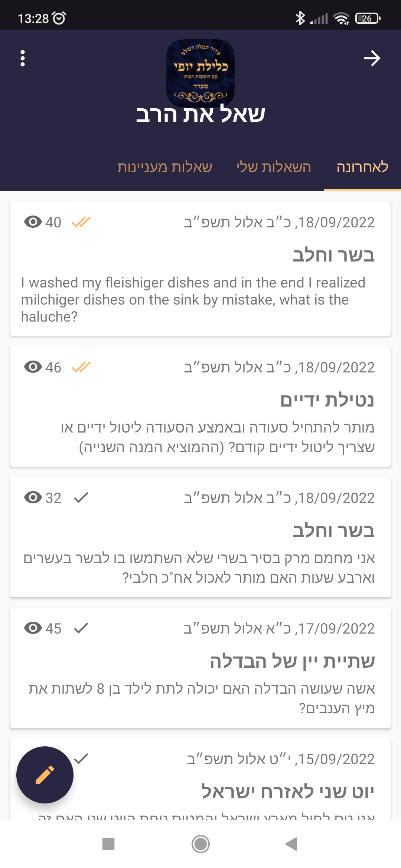401x868 pixels.
Task: Switch to השאלות שלי tab
Action: click(274, 167)
